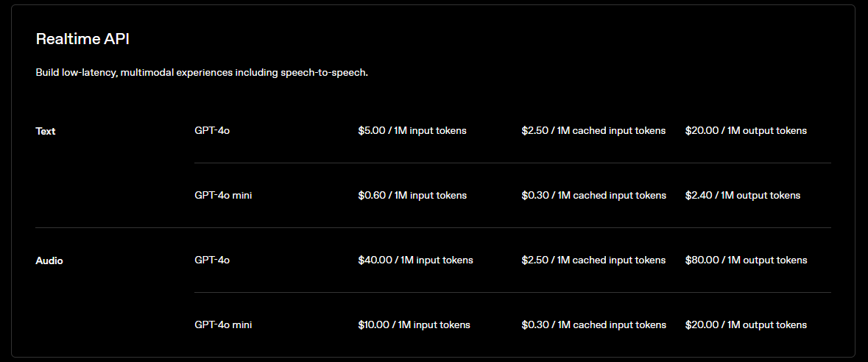Select the low-latency multimodal description text
Viewport: 868px width, 362px height.
(x=202, y=73)
